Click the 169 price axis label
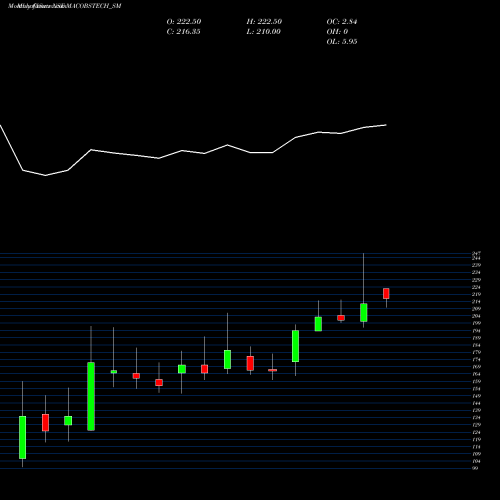 [476, 367]
